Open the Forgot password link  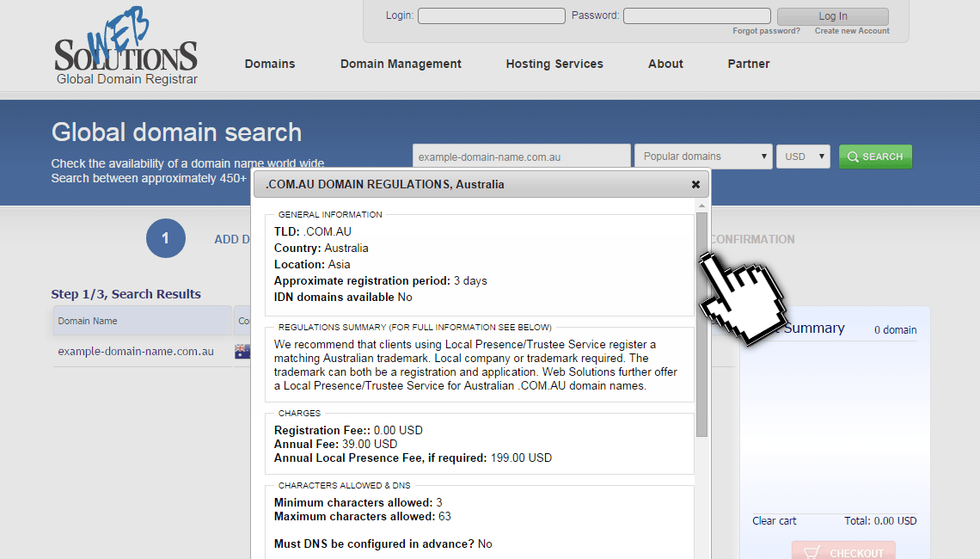[x=766, y=31]
